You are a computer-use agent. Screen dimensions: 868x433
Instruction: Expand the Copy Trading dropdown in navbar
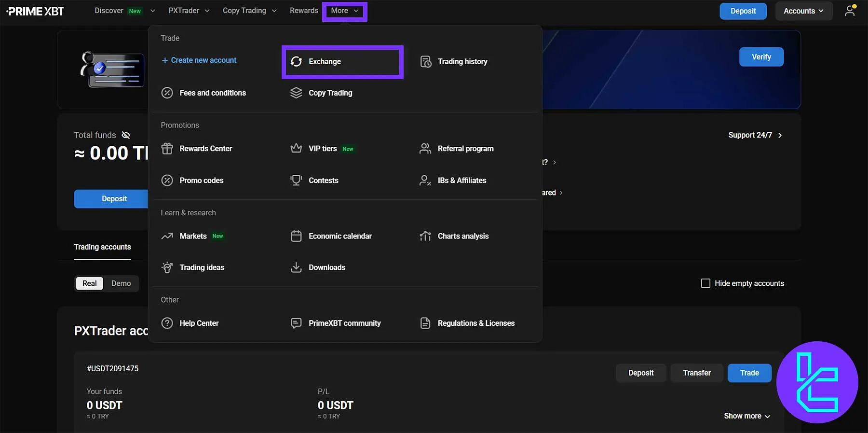coord(249,11)
